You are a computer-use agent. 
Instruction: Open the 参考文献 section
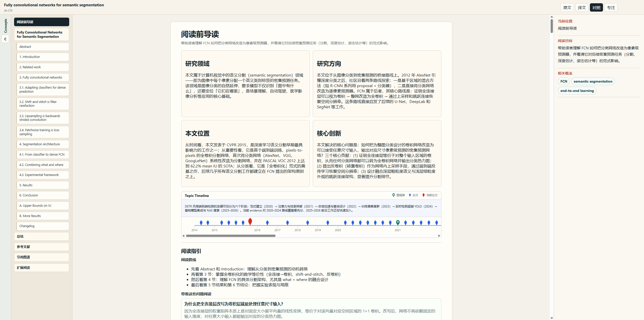[42, 247]
